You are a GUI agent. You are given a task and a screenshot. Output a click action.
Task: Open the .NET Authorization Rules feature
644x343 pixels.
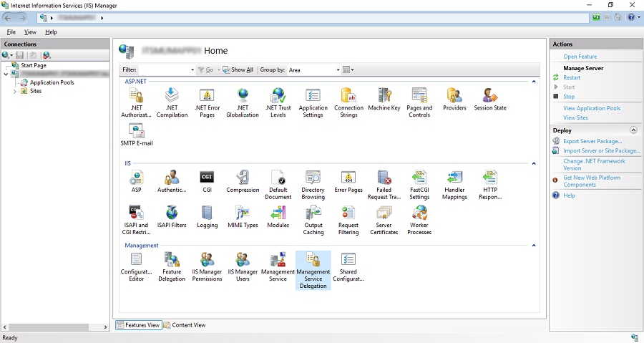[x=137, y=102]
